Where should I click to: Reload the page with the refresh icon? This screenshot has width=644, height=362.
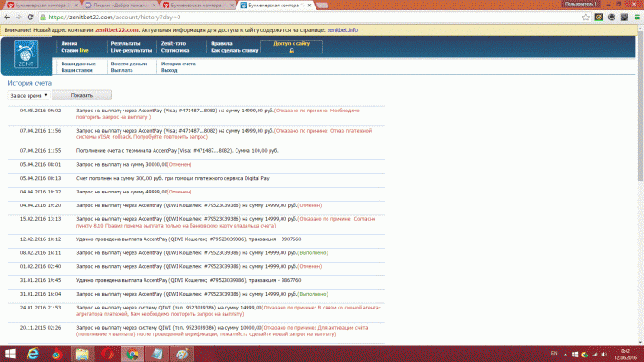click(x=30, y=18)
